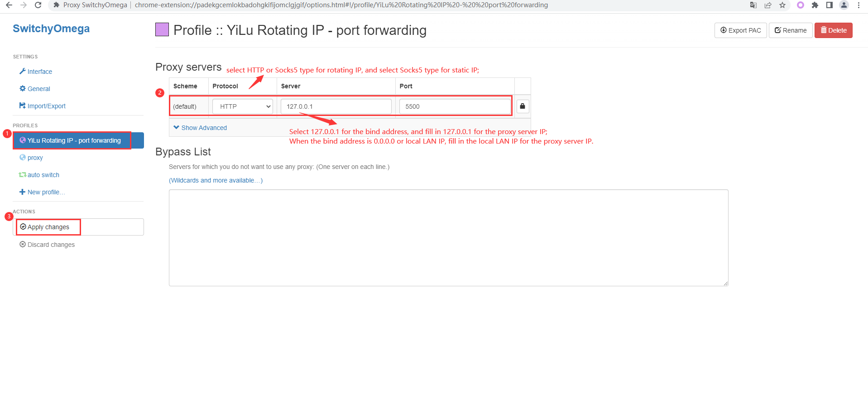Image resolution: width=868 pixels, height=419 pixels.
Task: Click the Export PAC button
Action: point(741,30)
